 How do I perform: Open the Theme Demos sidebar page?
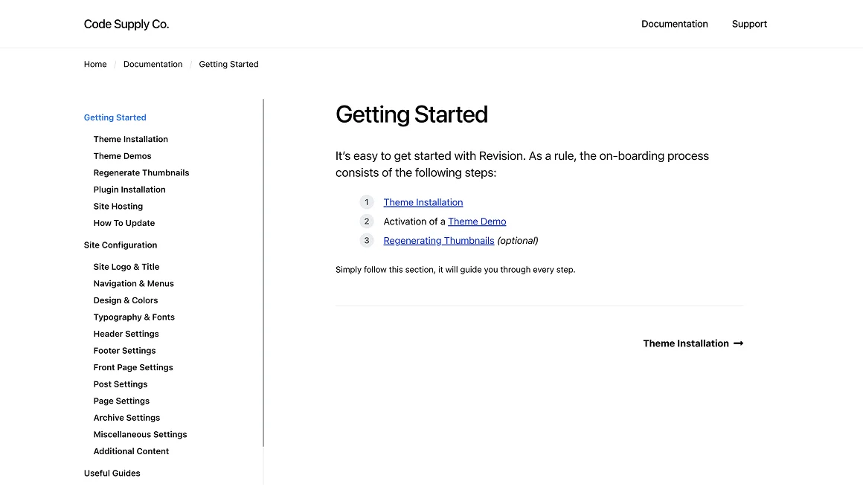122,156
